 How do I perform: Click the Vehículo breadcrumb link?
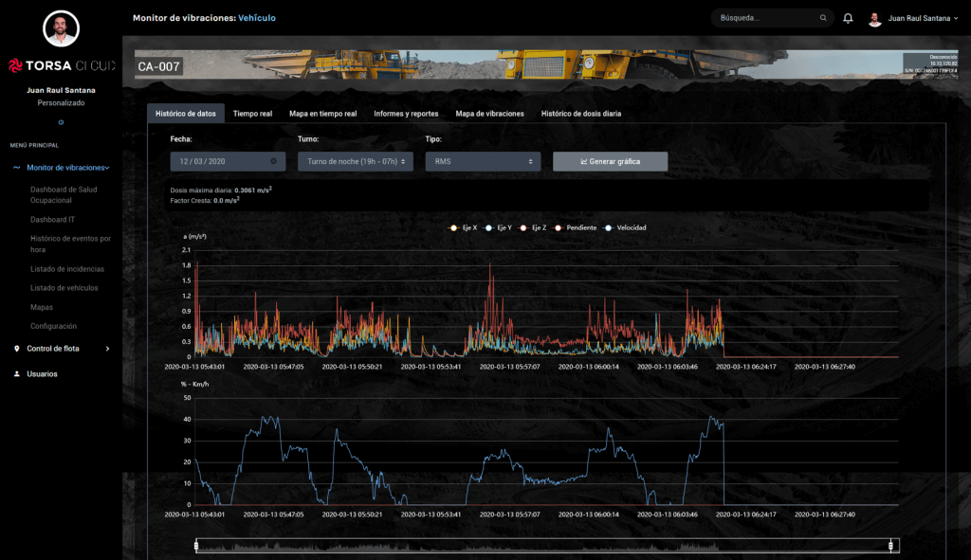click(257, 18)
